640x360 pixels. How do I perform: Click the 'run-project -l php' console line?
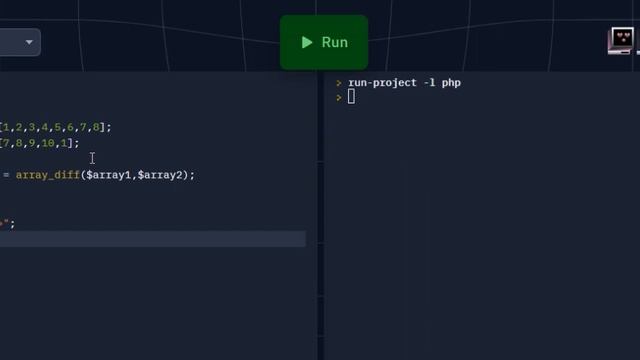404,83
